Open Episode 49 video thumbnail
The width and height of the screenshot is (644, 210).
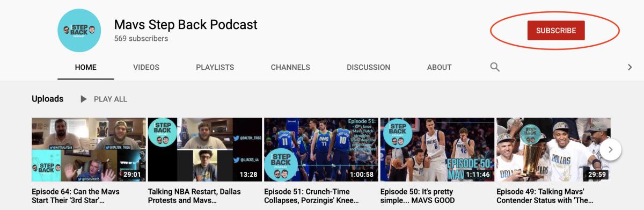pos(553,150)
